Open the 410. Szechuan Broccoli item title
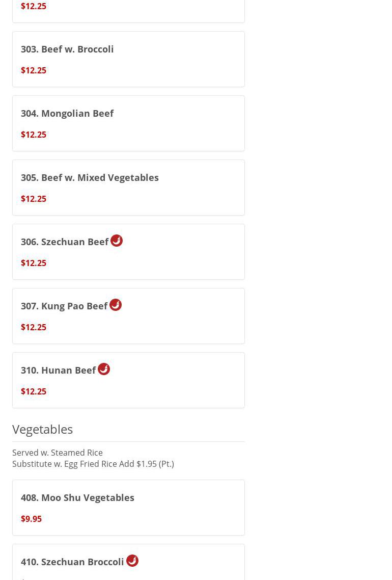Image resolution: width=392 pixels, height=580 pixels. coord(72,562)
